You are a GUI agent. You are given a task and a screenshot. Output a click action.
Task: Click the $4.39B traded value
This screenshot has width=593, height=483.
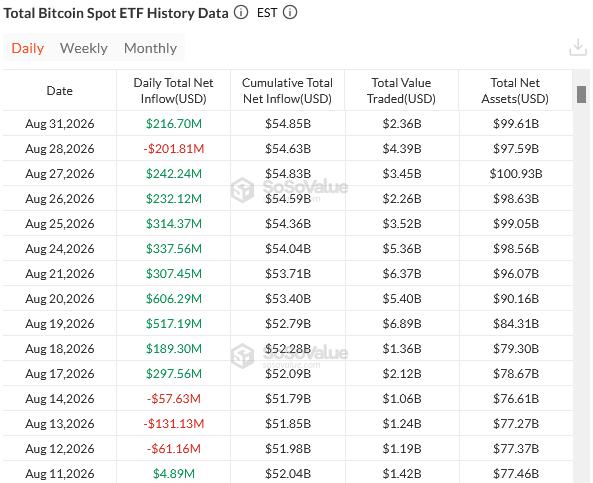click(x=402, y=149)
